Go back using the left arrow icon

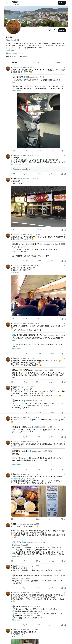pyautogui.click(x=7, y=3)
